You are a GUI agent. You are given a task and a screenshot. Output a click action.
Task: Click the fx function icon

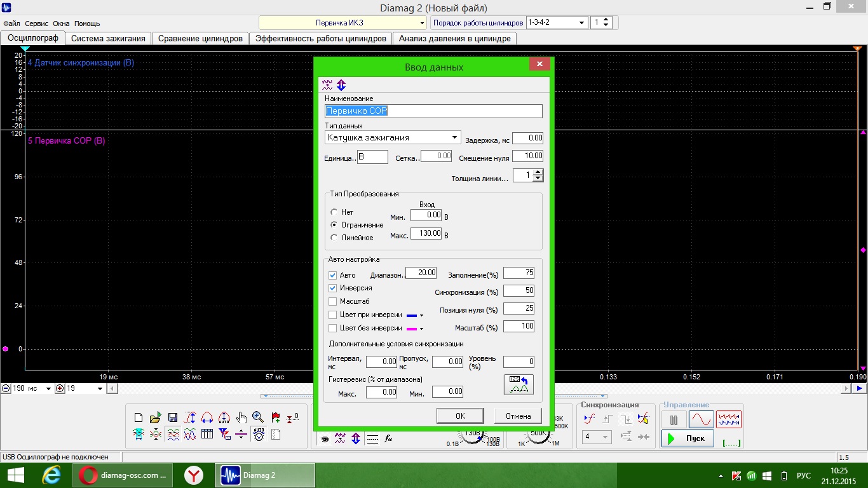point(388,439)
